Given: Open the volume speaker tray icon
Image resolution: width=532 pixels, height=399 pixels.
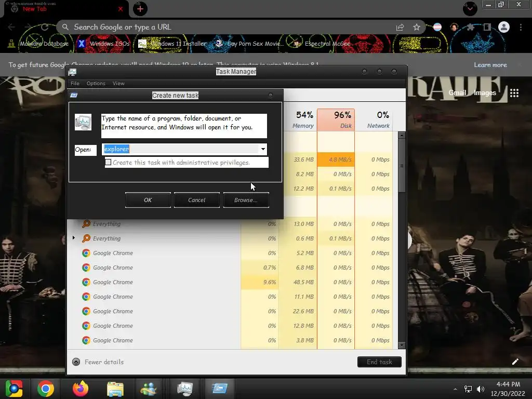Looking at the screenshot, I should click(481, 389).
